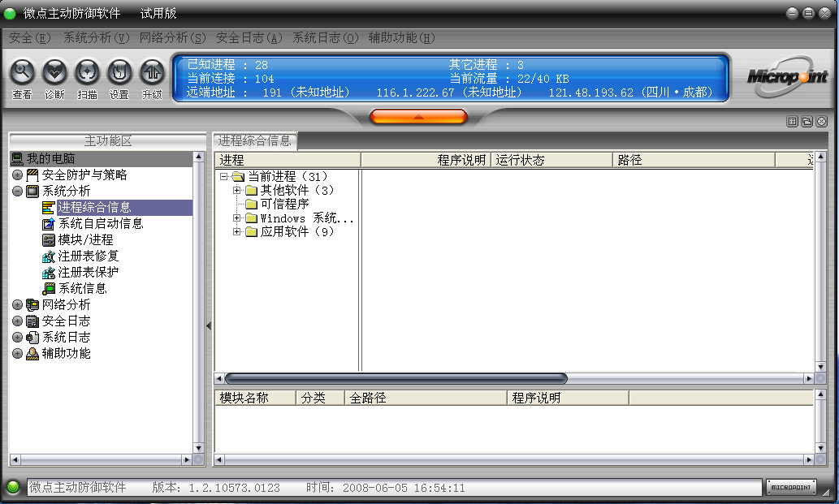The width and height of the screenshot is (839, 504).
Task: Expand the 其他软件 (3) process group
Action: click(x=236, y=190)
